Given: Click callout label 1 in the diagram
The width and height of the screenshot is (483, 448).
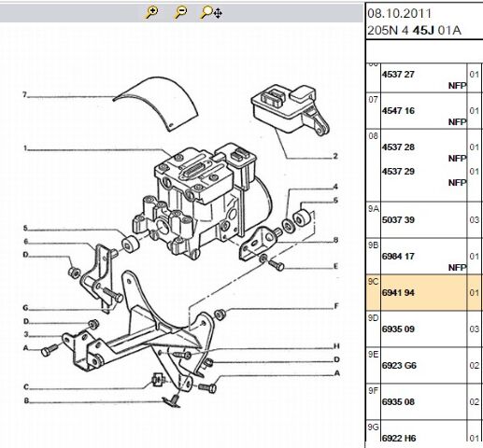Looking at the screenshot, I should pos(25,147).
